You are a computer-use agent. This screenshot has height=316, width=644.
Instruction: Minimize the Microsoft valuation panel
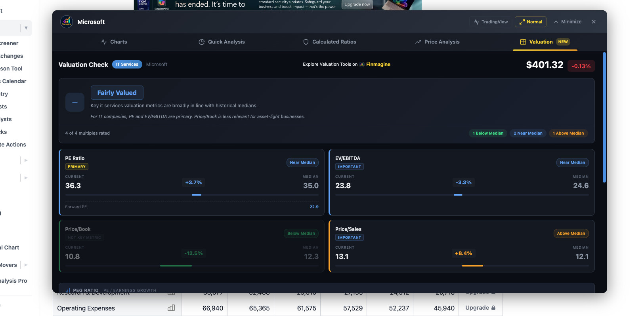point(568,22)
